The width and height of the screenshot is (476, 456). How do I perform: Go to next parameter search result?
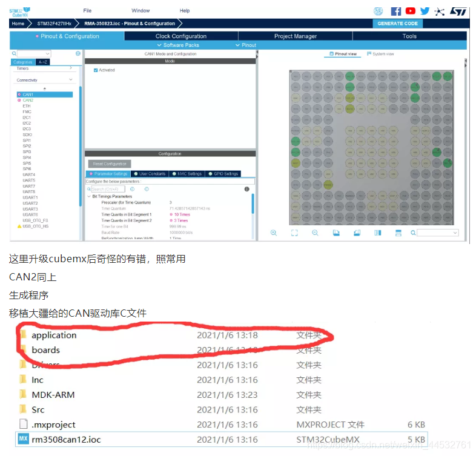(x=147, y=189)
